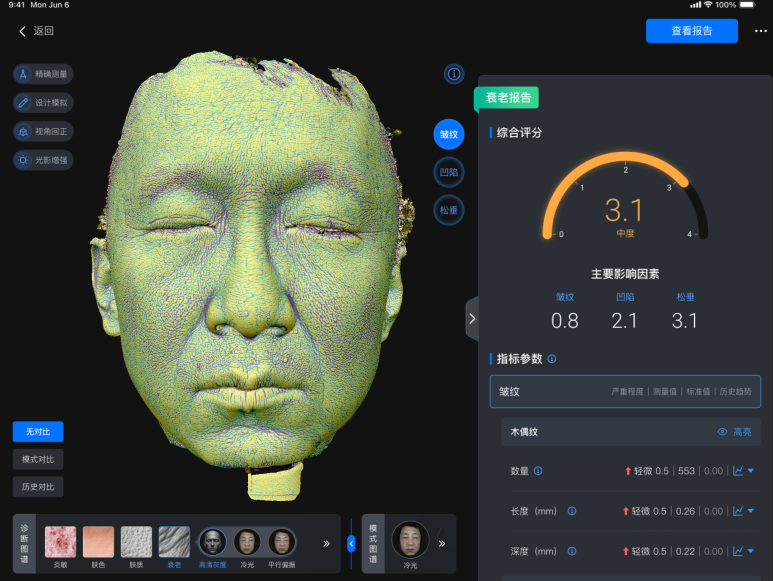
Task: Click the 查看报告 view report button
Action: pos(692,31)
